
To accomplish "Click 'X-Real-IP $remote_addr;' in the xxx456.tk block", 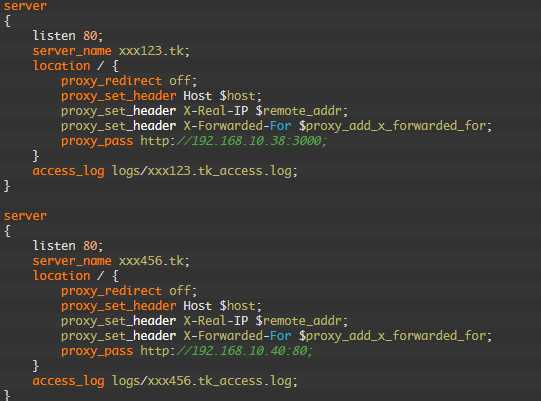I will point(266,321).
